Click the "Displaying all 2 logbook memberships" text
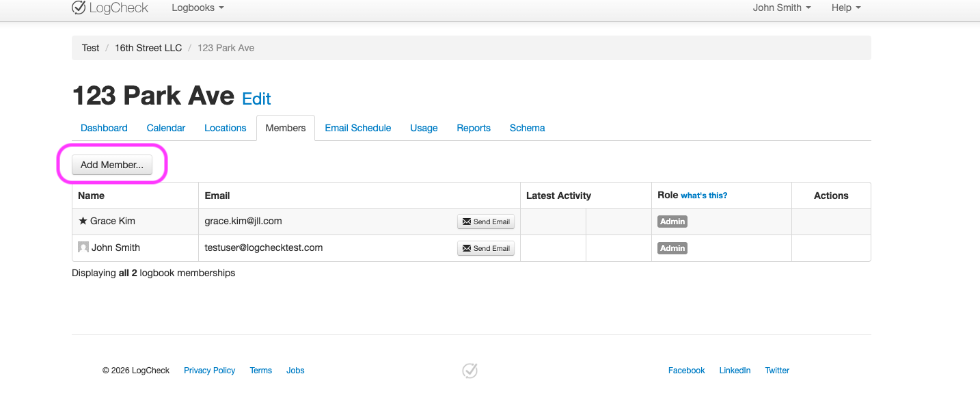Image resolution: width=980 pixels, height=415 pixels. (153, 273)
